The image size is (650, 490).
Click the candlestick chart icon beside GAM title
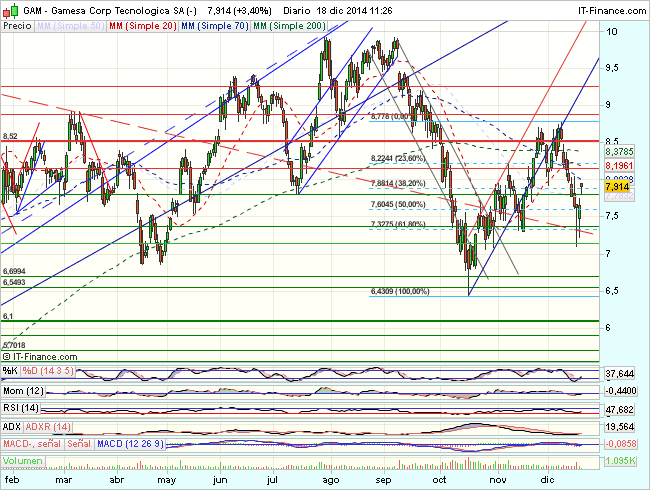pos(11,10)
